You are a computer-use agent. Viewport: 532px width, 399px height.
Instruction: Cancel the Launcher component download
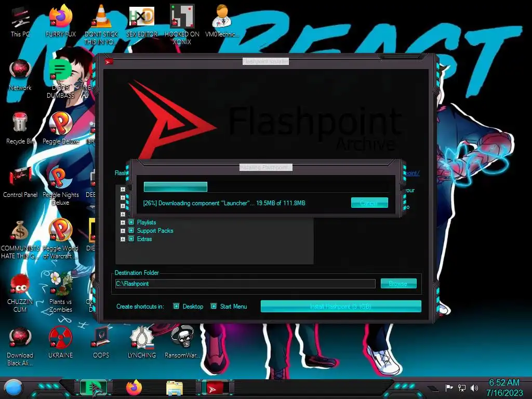(369, 203)
